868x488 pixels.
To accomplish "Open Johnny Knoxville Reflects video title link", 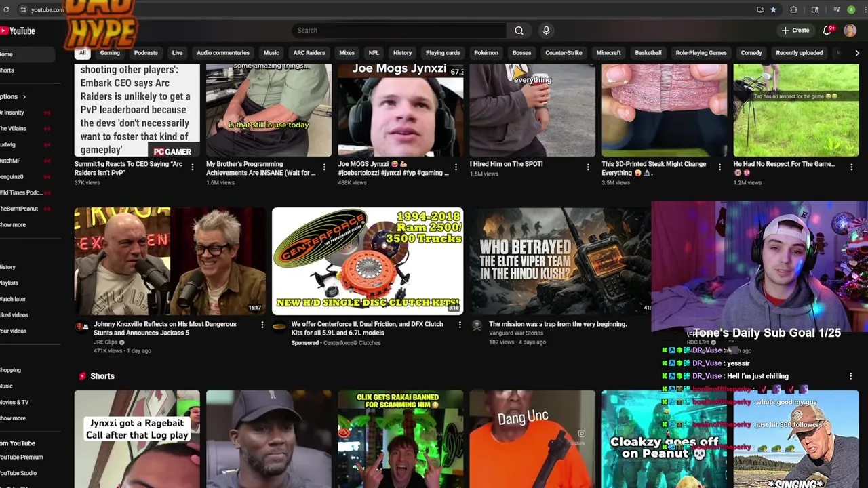I will [x=165, y=328].
